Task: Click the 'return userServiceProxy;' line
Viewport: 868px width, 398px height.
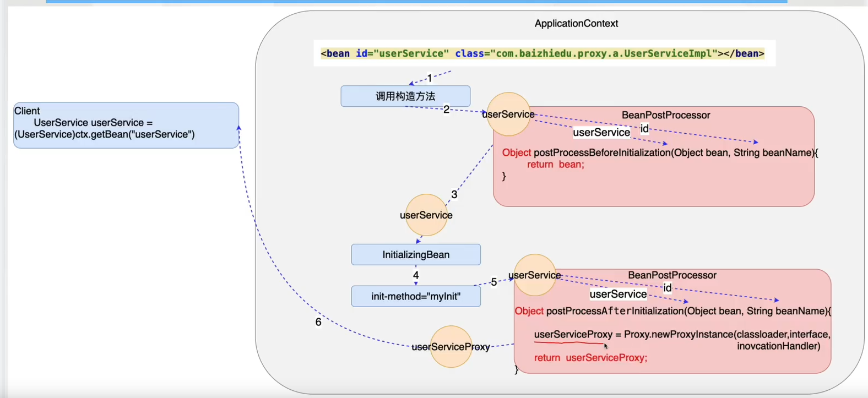Action: tap(590, 358)
